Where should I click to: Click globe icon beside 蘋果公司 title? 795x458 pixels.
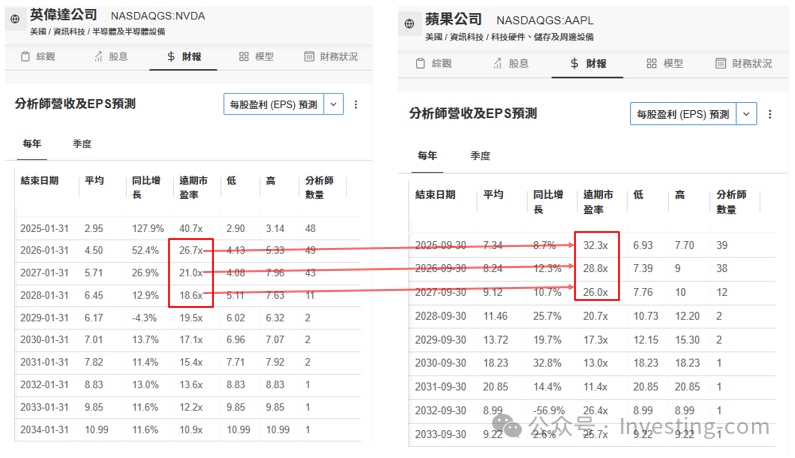pyautogui.click(x=409, y=23)
